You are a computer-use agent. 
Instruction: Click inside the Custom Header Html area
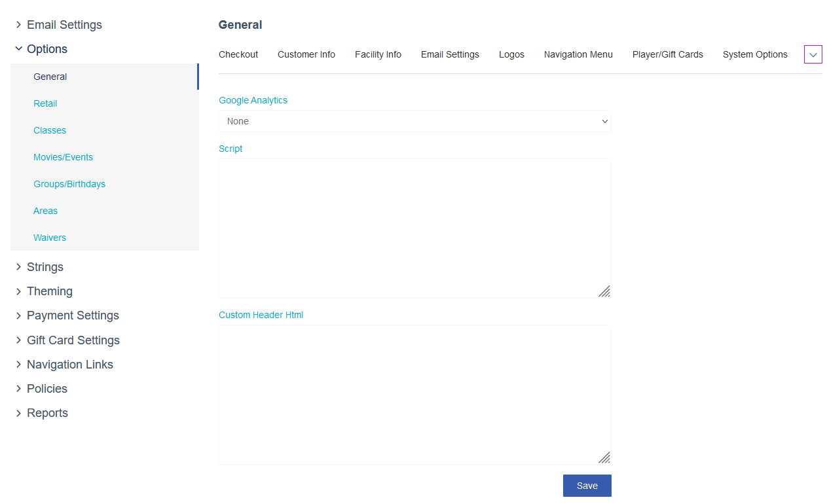[x=415, y=395]
